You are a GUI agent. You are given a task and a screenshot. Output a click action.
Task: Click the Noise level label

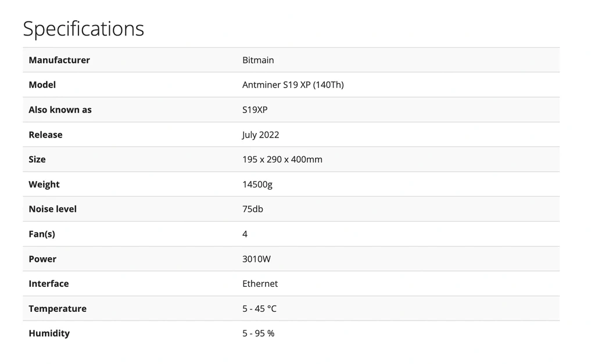click(52, 209)
